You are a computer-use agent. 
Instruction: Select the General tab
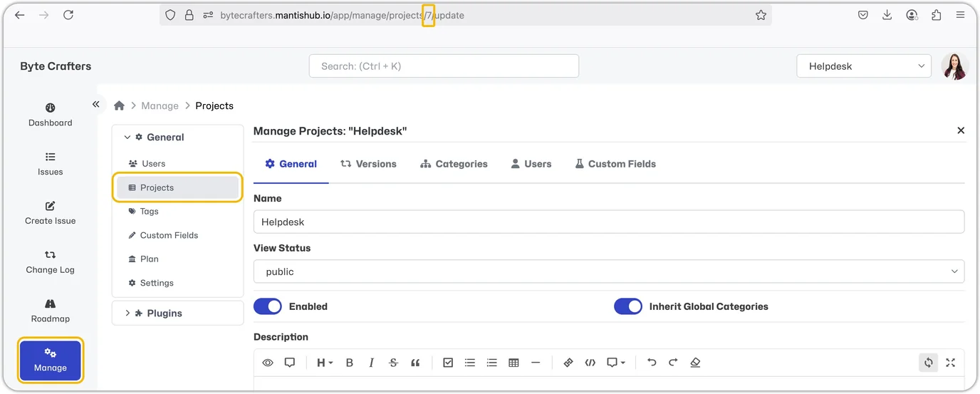(291, 164)
